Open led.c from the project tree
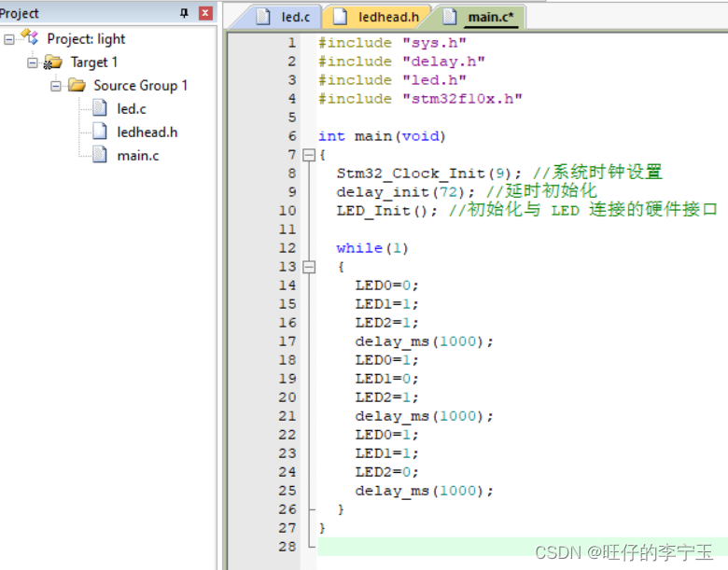Viewport: 728px width, 570px height. 132,109
